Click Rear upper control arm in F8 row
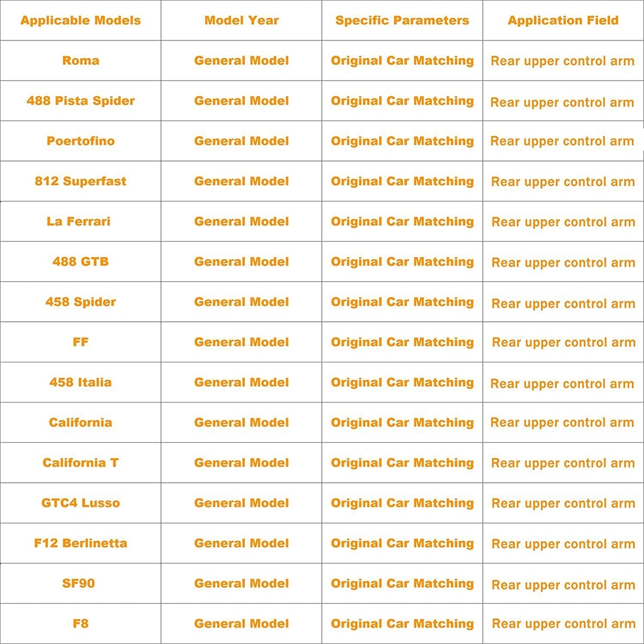This screenshot has width=644, height=644. (x=564, y=624)
